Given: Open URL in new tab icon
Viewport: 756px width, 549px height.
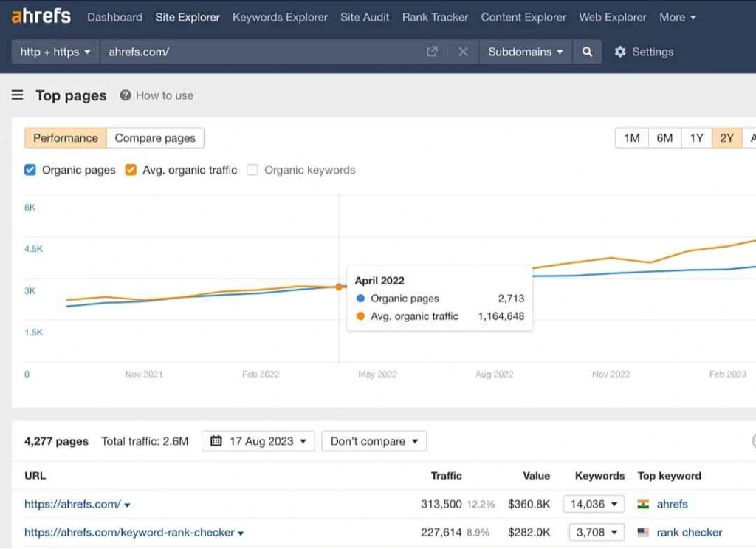Looking at the screenshot, I should pyautogui.click(x=432, y=52).
